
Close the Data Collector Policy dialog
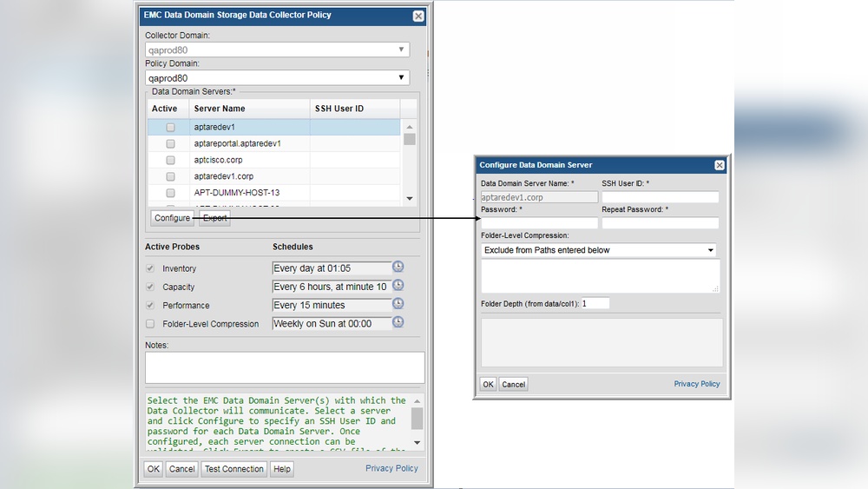pyautogui.click(x=418, y=16)
